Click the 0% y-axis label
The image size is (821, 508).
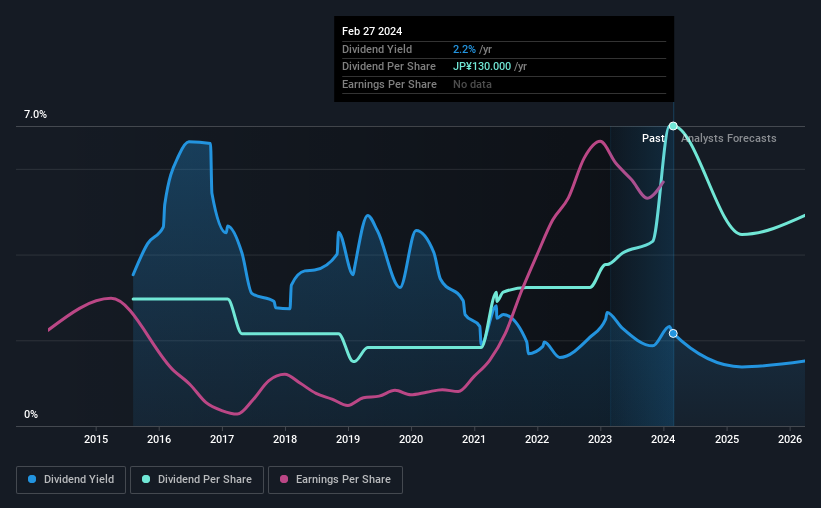(31, 414)
